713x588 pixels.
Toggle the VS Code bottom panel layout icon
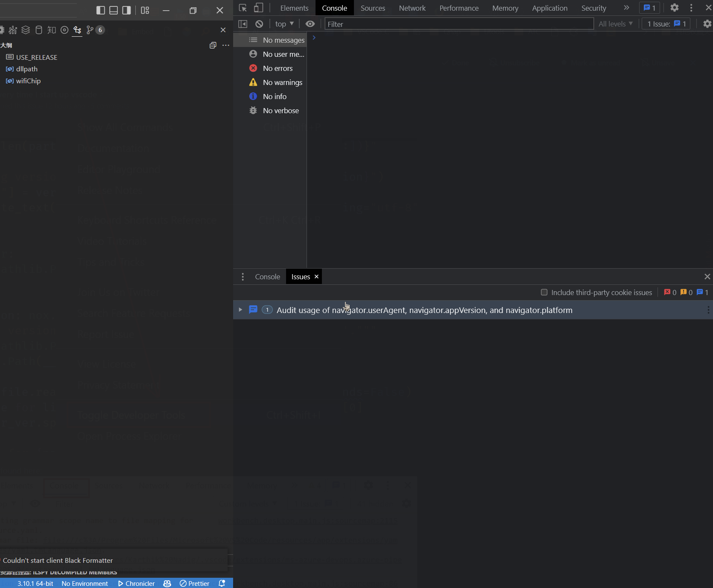[x=114, y=10]
